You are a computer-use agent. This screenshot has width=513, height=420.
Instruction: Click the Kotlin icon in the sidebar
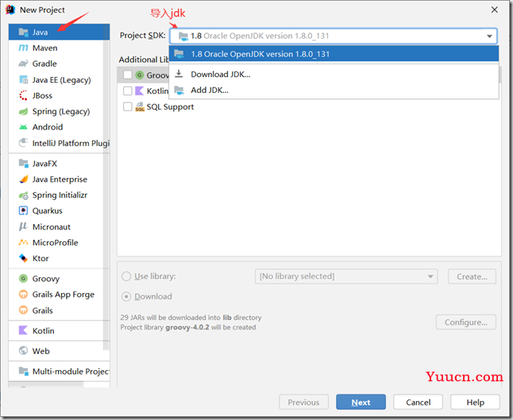23,330
